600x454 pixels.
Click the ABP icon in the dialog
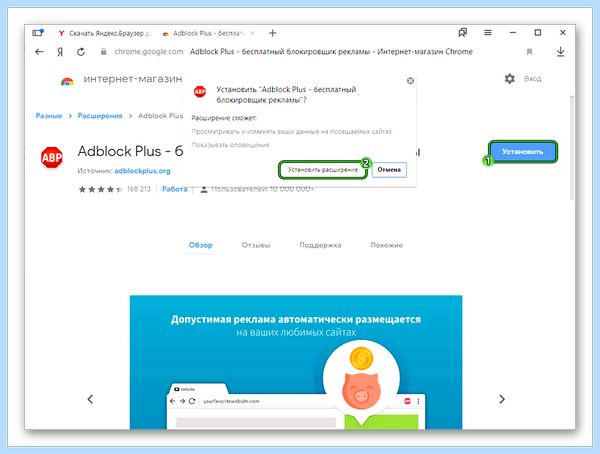[200, 91]
